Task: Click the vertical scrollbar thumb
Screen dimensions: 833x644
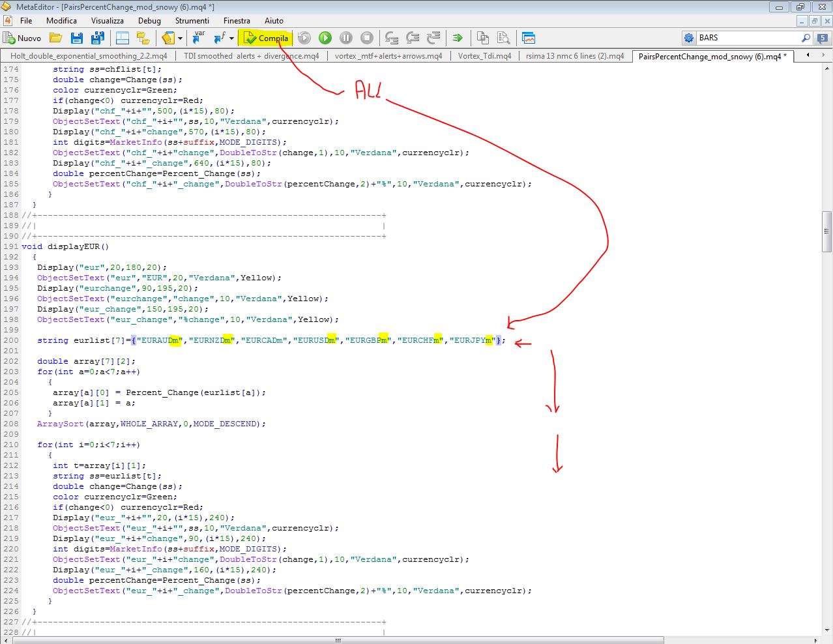Action: pyautogui.click(x=826, y=231)
